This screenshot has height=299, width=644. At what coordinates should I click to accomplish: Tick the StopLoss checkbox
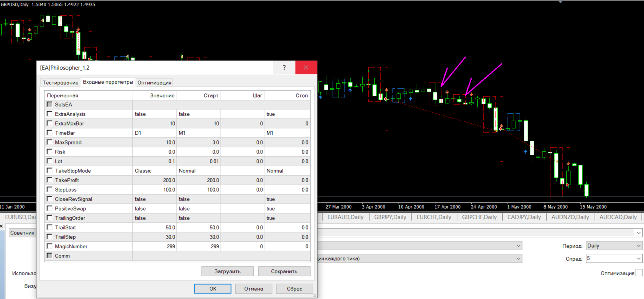point(49,190)
